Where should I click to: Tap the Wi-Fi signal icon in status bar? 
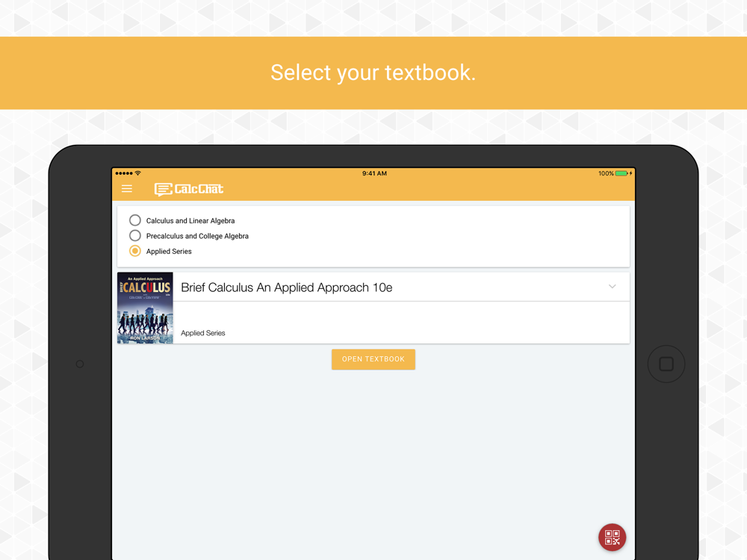(x=137, y=173)
